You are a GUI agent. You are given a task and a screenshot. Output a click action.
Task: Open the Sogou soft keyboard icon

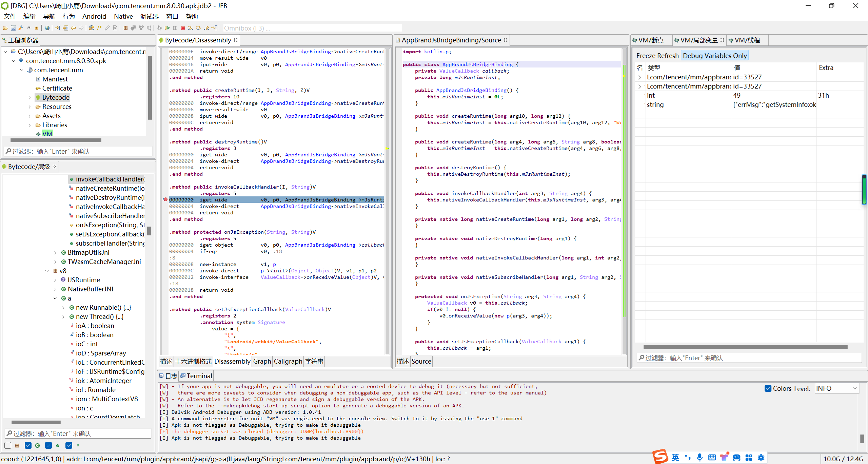click(x=712, y=458)
